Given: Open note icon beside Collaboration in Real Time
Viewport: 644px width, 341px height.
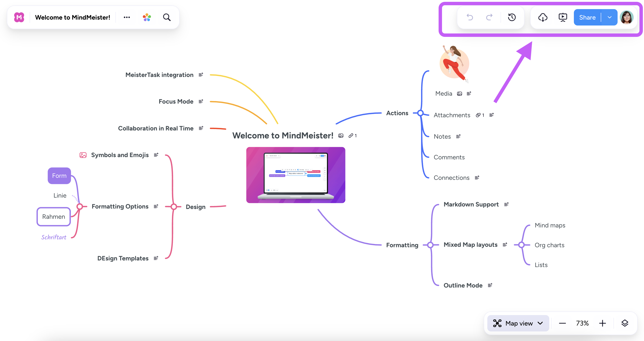Looking at the screenshot, I should coord(201,128).
